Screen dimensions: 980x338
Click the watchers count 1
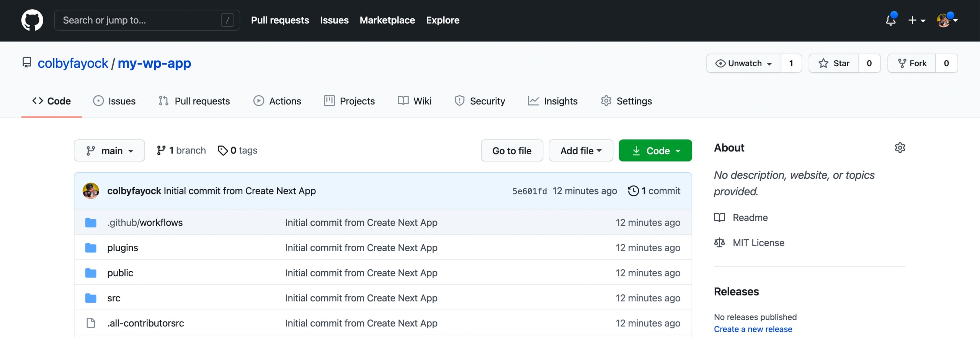pyautogui.click(x=791, y=63)
